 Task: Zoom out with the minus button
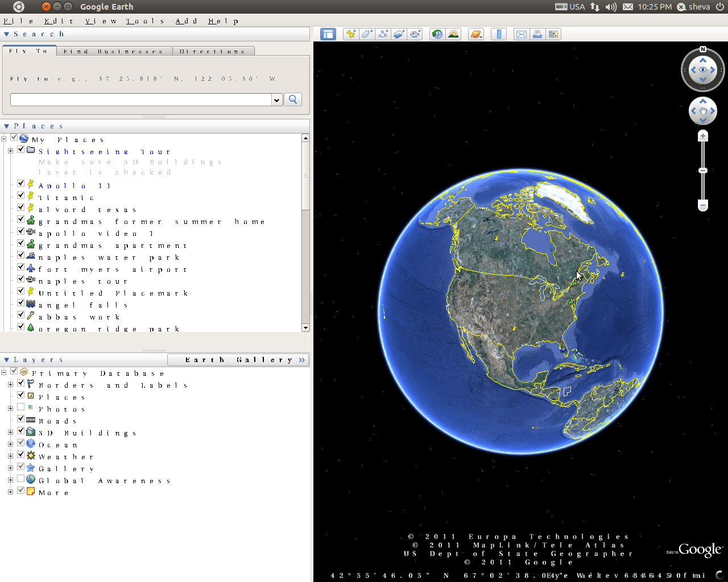coord(703,205)
